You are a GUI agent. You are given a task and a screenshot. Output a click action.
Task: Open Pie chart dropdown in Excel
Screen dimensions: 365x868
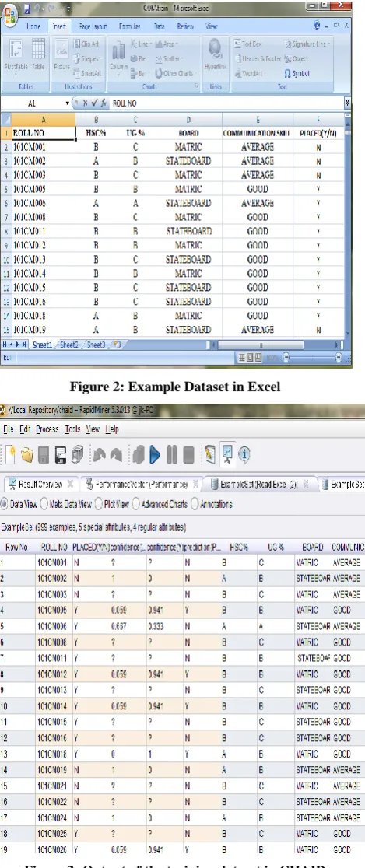(x=139, y=58)
